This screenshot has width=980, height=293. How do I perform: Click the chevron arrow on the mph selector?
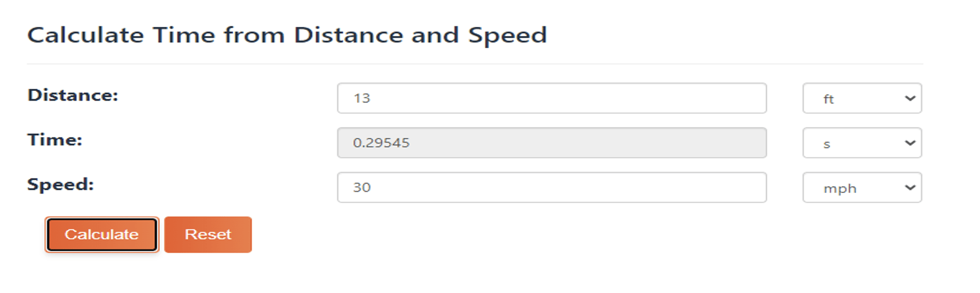pyautogui.click(x=910, y=188)
